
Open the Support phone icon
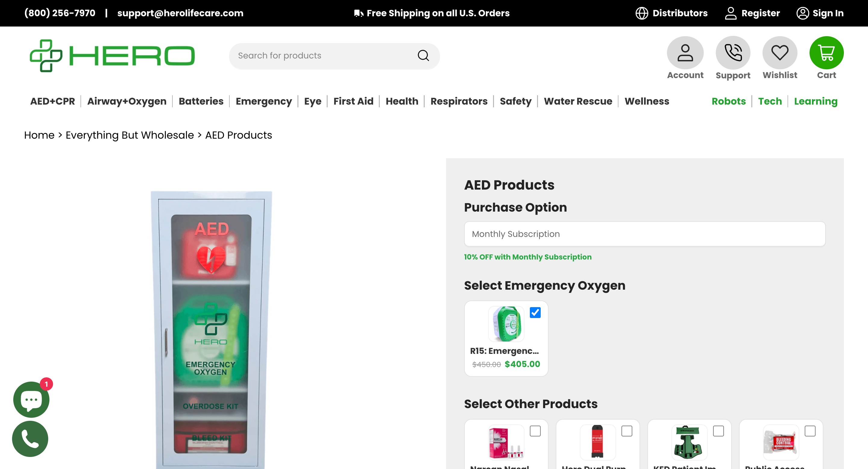pos(733,53)
